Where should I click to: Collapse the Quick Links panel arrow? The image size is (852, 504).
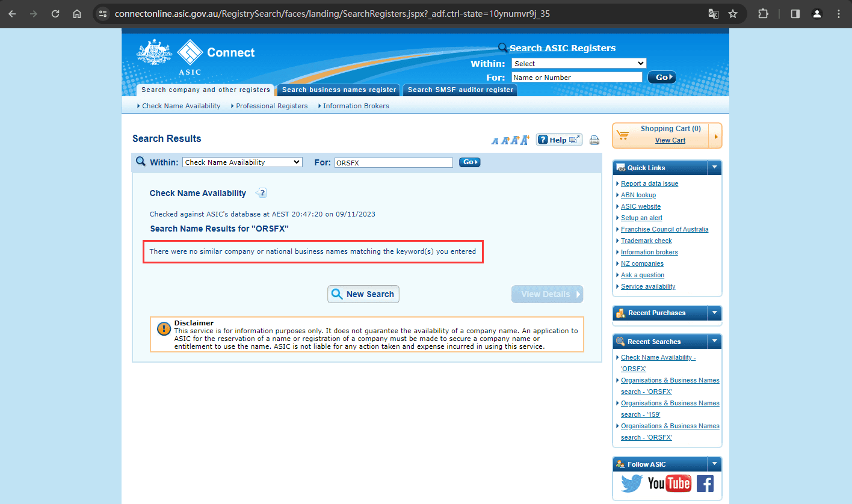[x=714, y=167]
